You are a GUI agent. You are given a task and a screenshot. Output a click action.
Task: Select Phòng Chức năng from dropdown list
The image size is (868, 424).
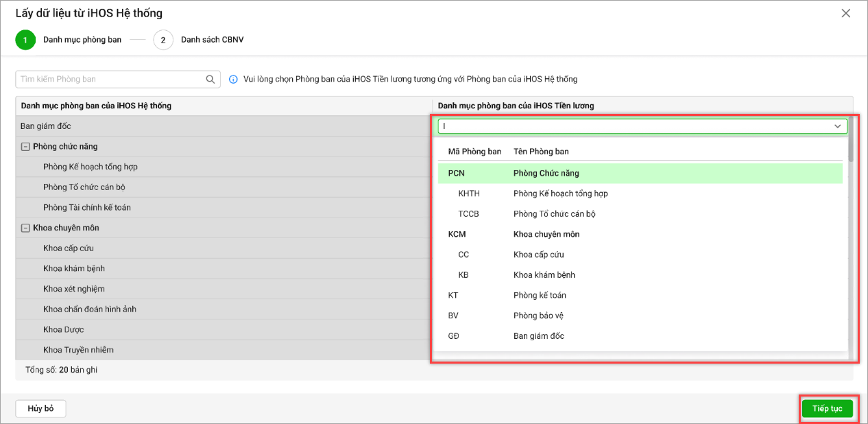coord(546,174)
